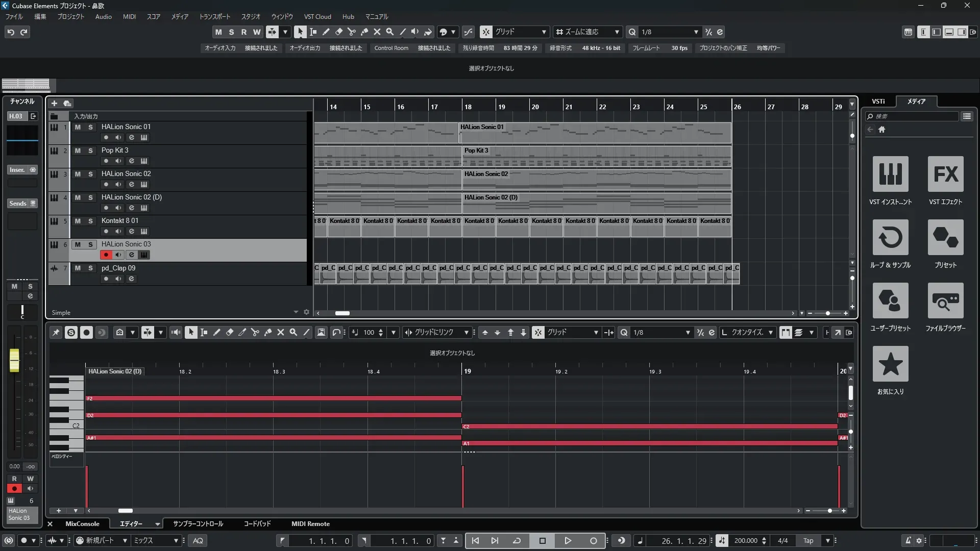The height and width of the screenshot is (551, 980).
Task: Disable record enable on HALion Sonic 03
Action: [106, 255]
